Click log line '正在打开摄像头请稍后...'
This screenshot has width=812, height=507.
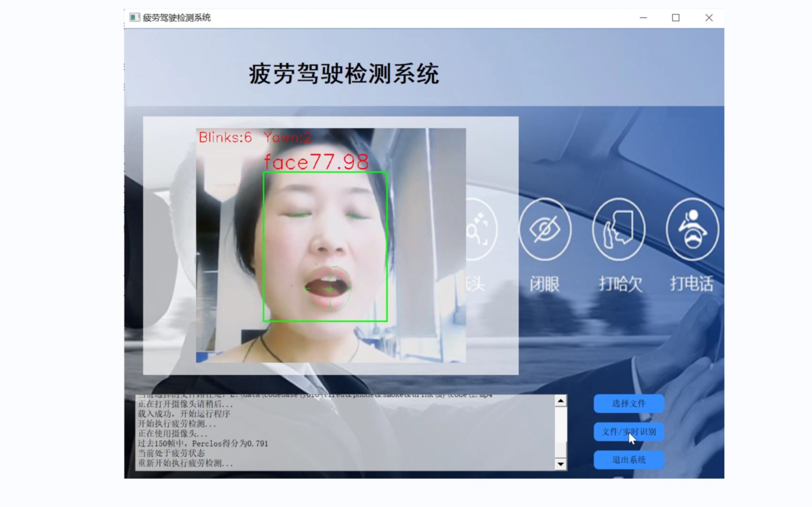[x=186, y=404]
